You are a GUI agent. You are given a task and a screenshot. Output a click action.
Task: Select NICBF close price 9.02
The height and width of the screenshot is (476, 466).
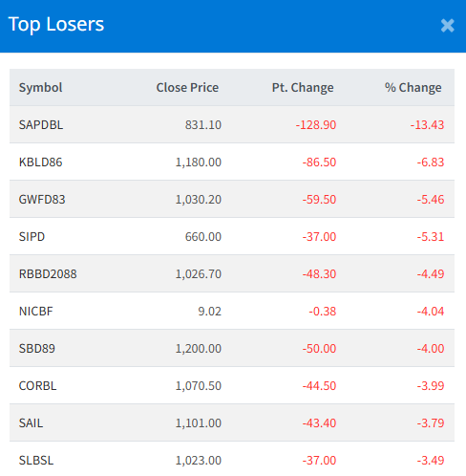pos(209,311)
